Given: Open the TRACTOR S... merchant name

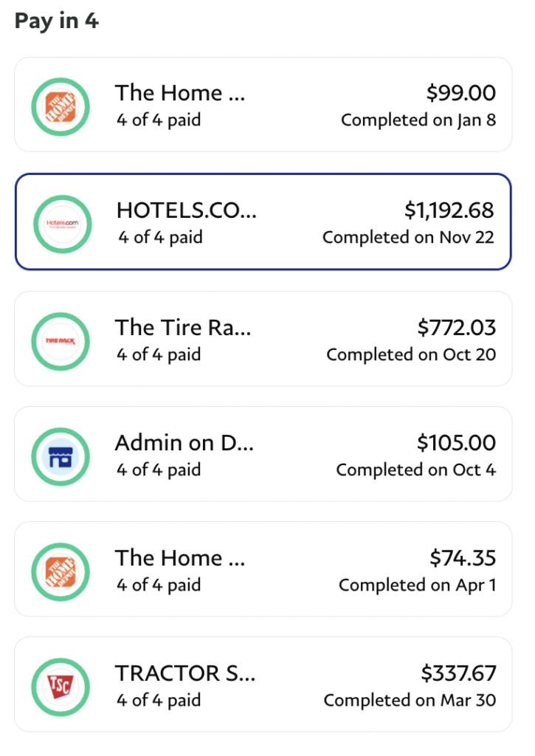Looking at the screenshot, I should 185,673.
